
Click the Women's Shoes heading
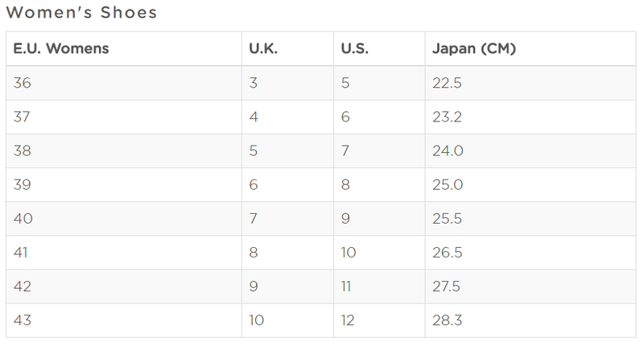81,12
